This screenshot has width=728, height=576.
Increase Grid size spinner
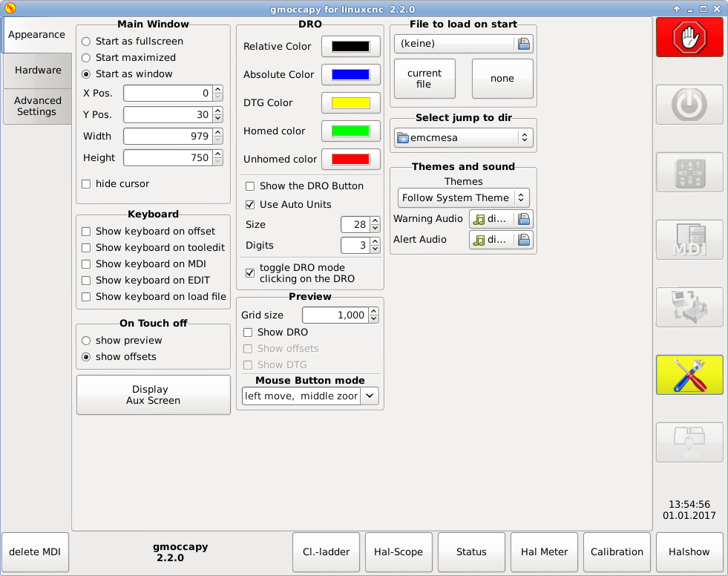pos(374,311)
